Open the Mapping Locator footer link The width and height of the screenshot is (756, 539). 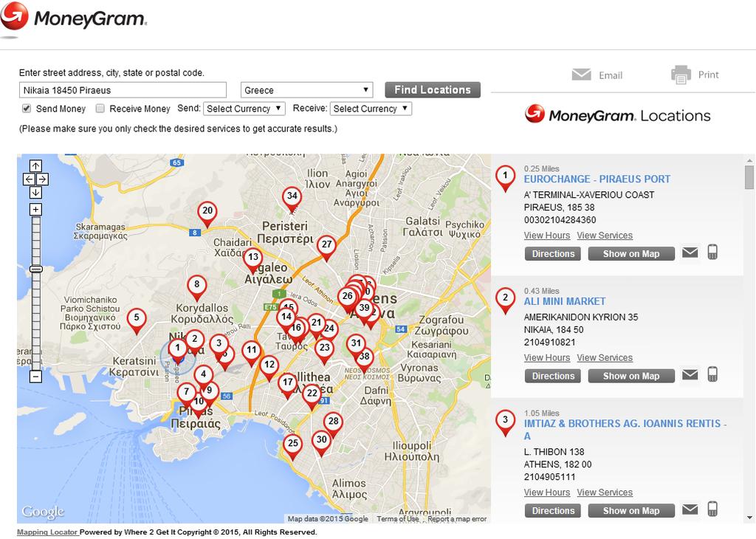[x=47, y=532]
